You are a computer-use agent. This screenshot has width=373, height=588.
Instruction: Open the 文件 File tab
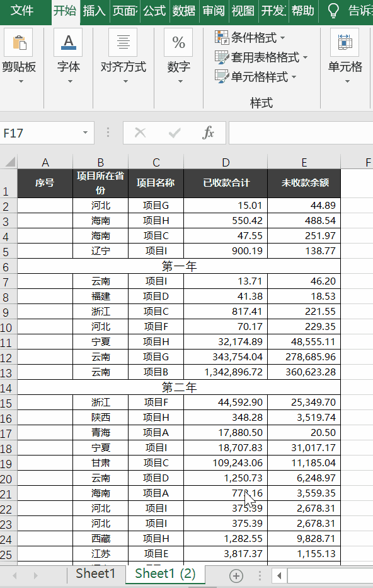coord(21,11)
